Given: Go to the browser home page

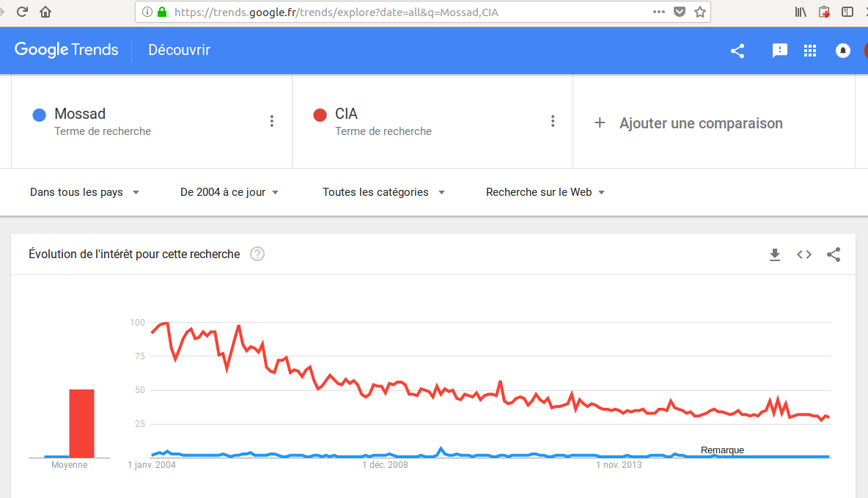Looking at the screenshot, I should click(x=45, y=12).
